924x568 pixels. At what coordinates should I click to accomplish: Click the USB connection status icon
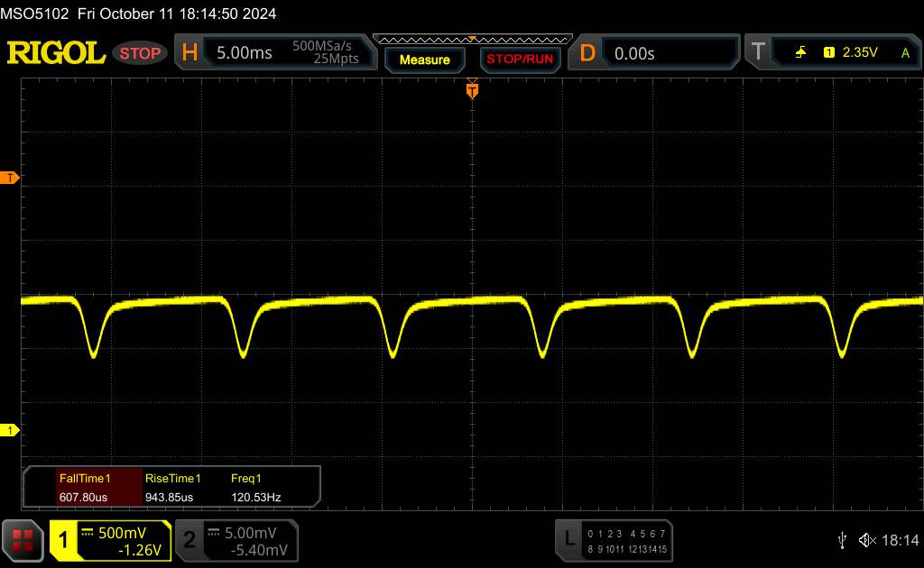(x=842, y=540)
